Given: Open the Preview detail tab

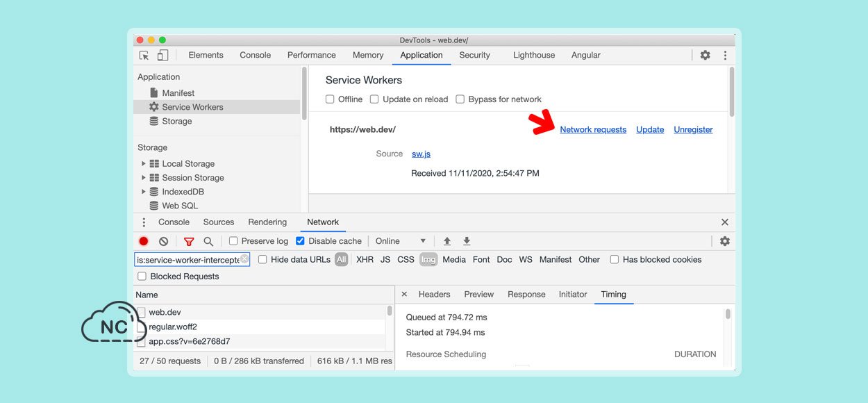Looking at the screenshot, I should pos(479,295).
